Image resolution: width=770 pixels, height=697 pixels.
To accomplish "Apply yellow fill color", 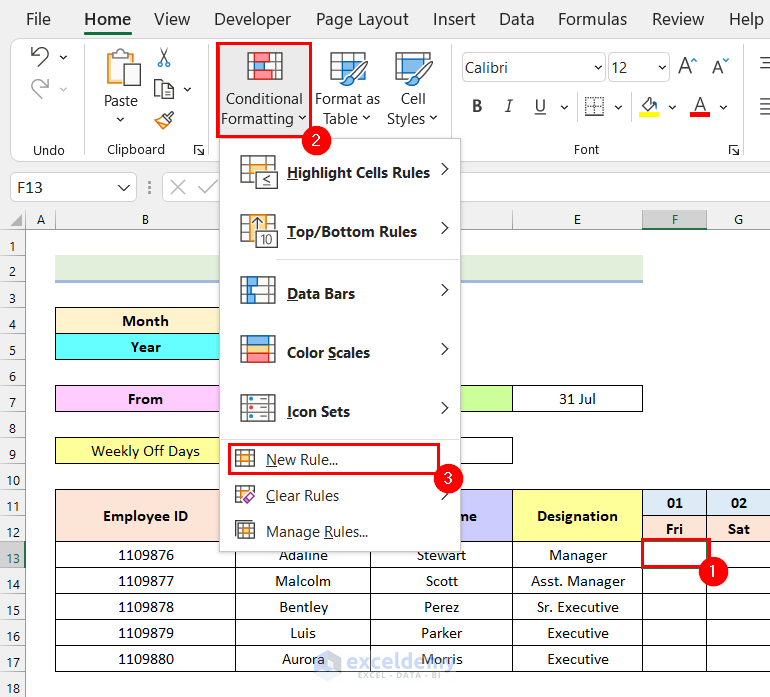I will pyautogui.click(x=649, y=106).
